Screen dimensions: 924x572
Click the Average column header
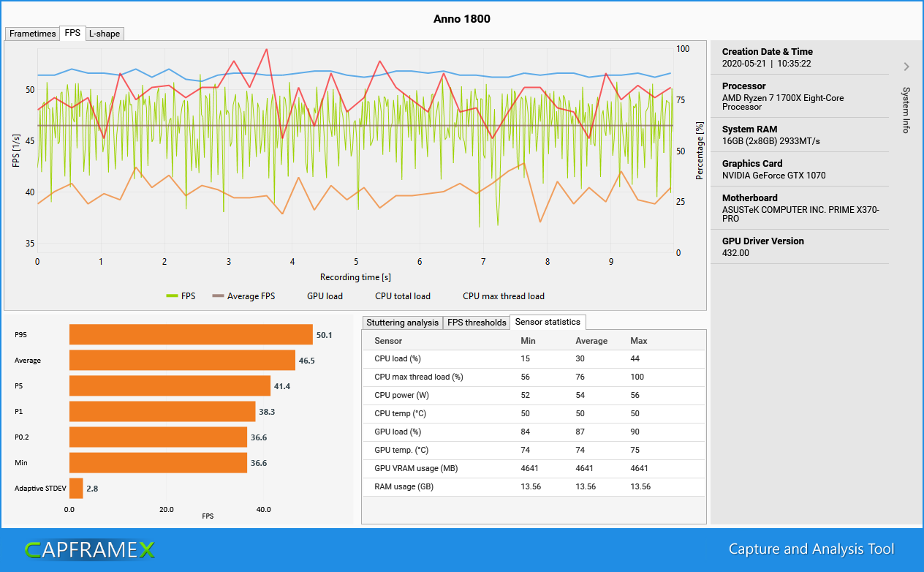pos(591,341)
